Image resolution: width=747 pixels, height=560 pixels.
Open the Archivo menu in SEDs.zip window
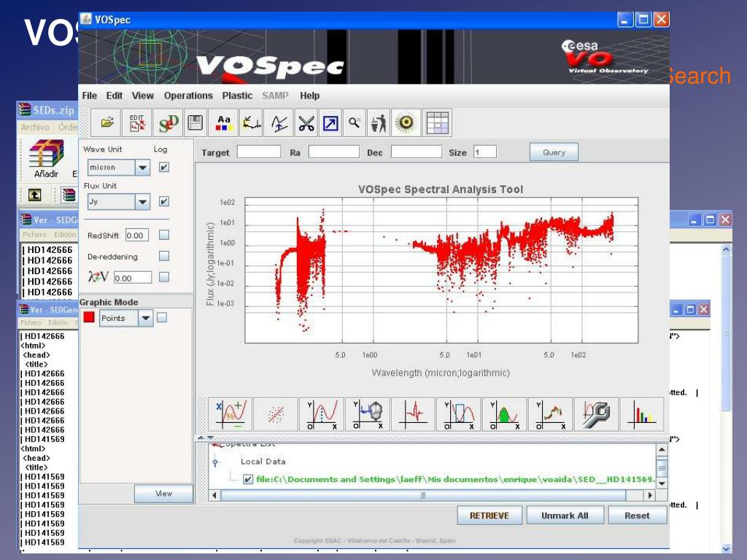tap(35, 127)
